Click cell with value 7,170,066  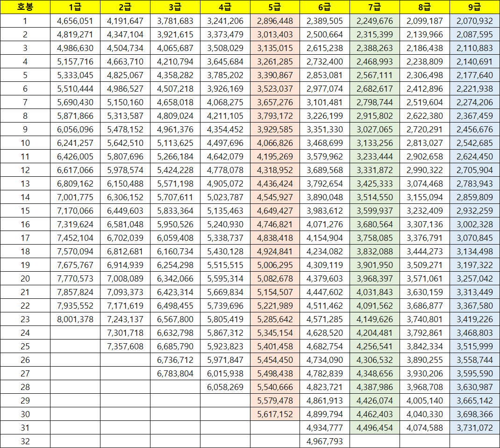click(x=75, y=210)
